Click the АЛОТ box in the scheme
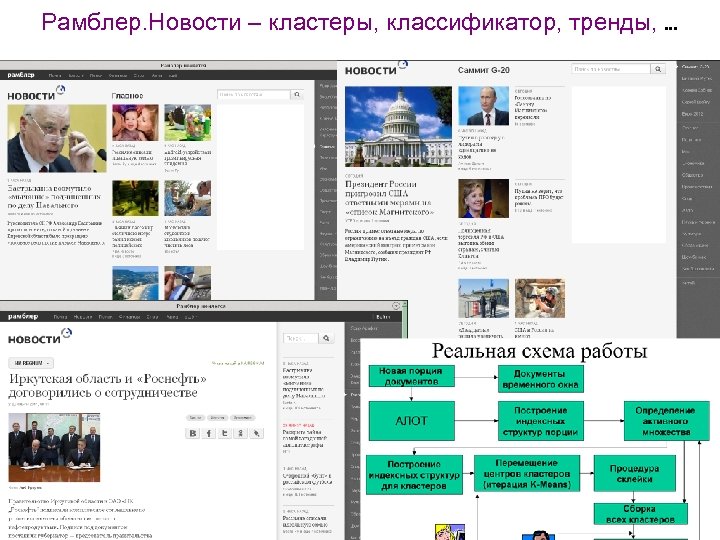Image resolution: width=720 pixels, height=540 pixels. point(411,421)
